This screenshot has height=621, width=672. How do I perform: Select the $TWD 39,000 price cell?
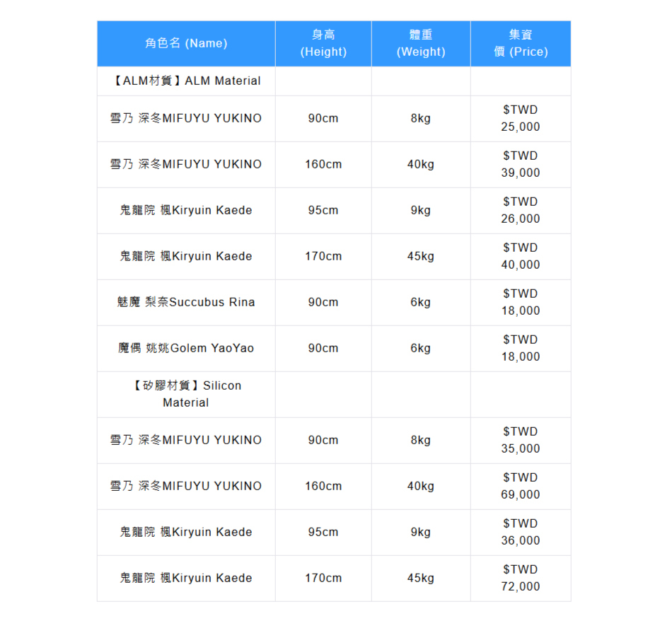tap(521, 164)
